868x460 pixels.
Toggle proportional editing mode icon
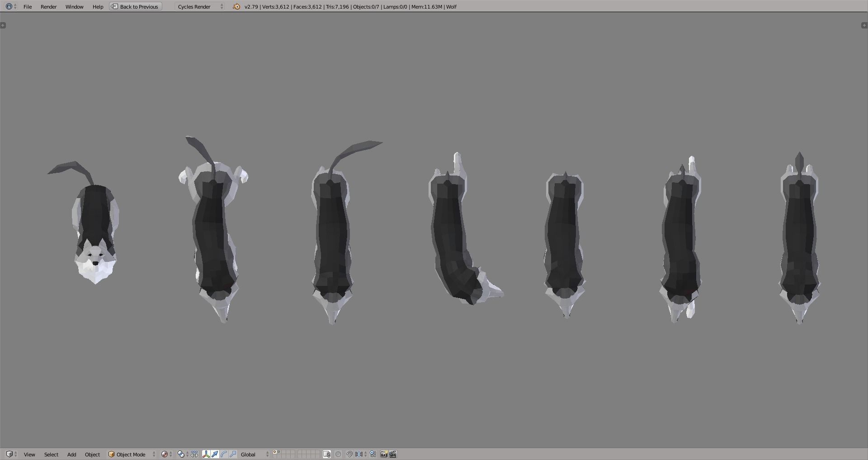[x=338, y=454]
